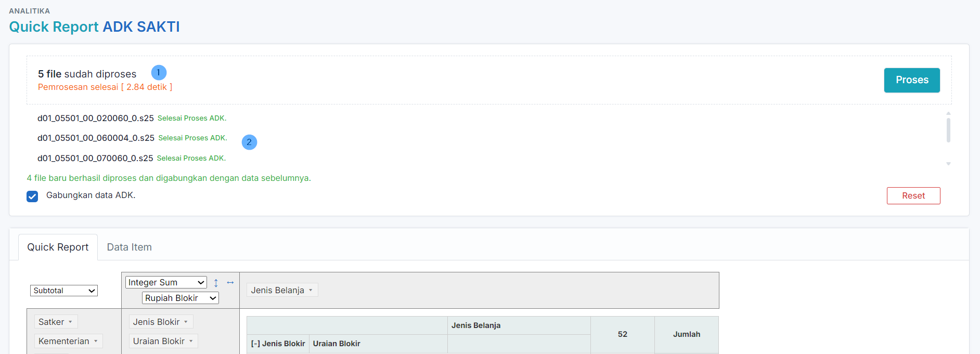Image resolution: width=980 pixels, height=354 pixels.
Task: Open the Kementerian field filter triangle
Action: click(x=96, y=342)
